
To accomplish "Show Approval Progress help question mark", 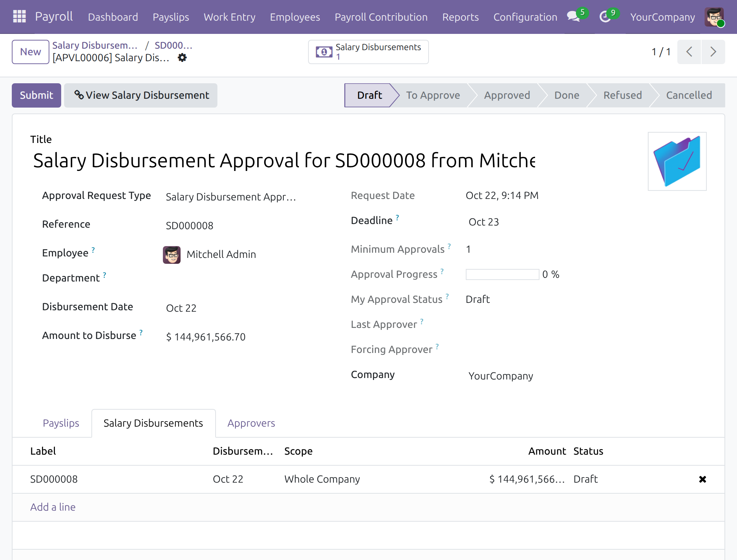I will 442,271.
